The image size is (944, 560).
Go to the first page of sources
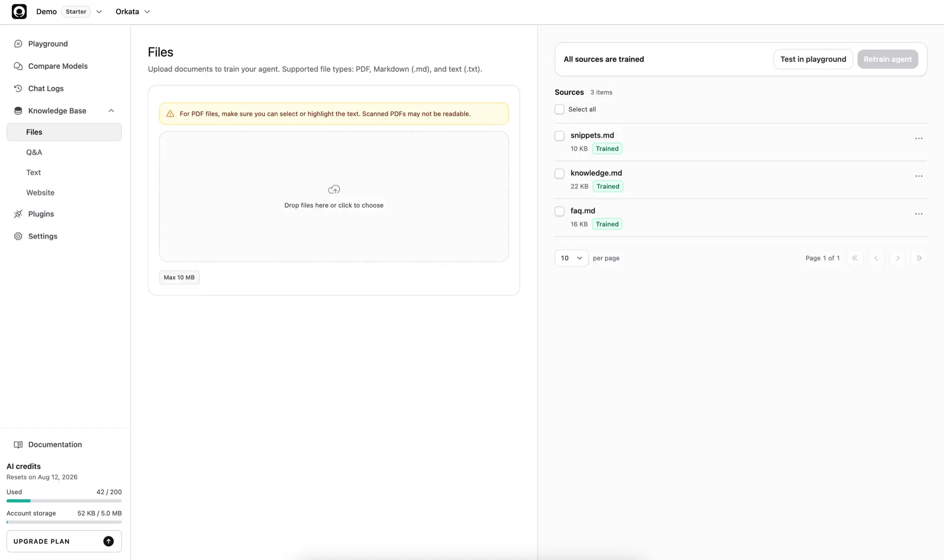coord(855,258)
